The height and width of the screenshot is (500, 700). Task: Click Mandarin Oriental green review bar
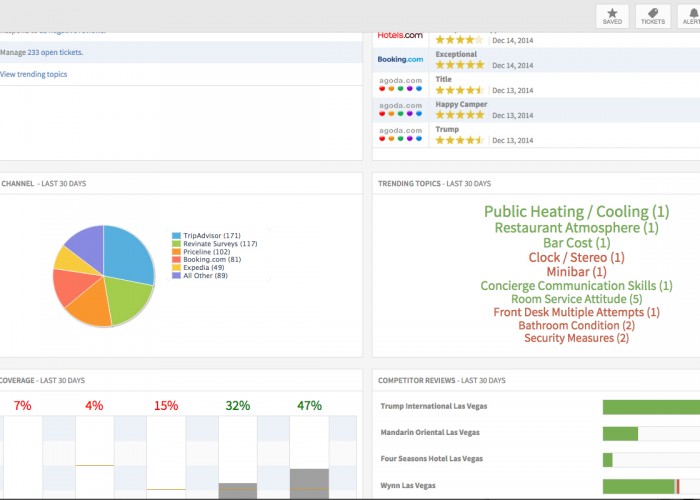point(620,433)
